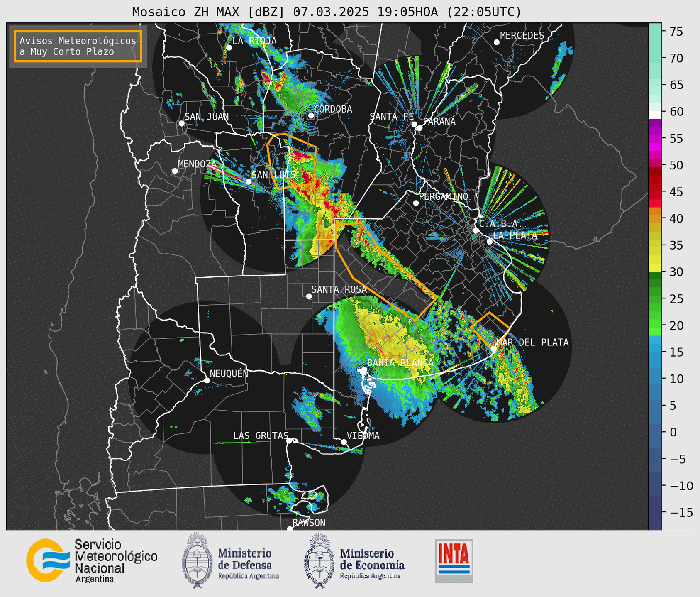Click the INTA logo
Screen dimensions: 700x597
(x=454, y=561)
